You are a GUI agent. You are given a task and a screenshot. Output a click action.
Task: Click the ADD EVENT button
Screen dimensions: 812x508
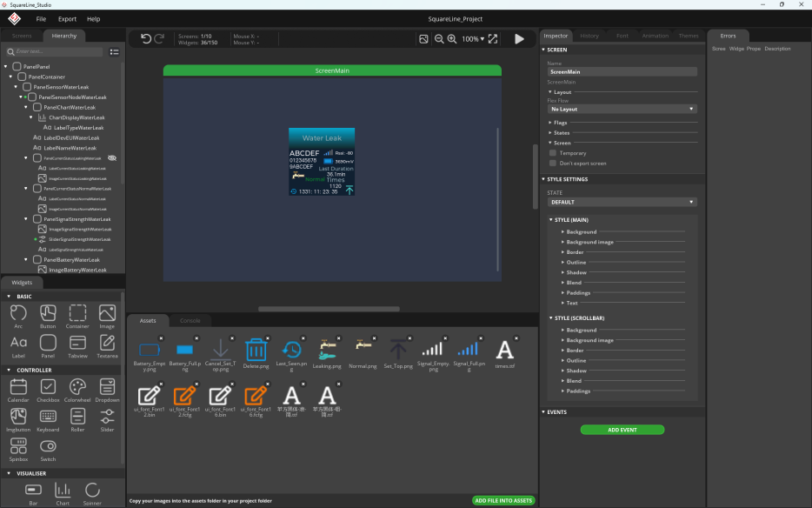[622, 430]
